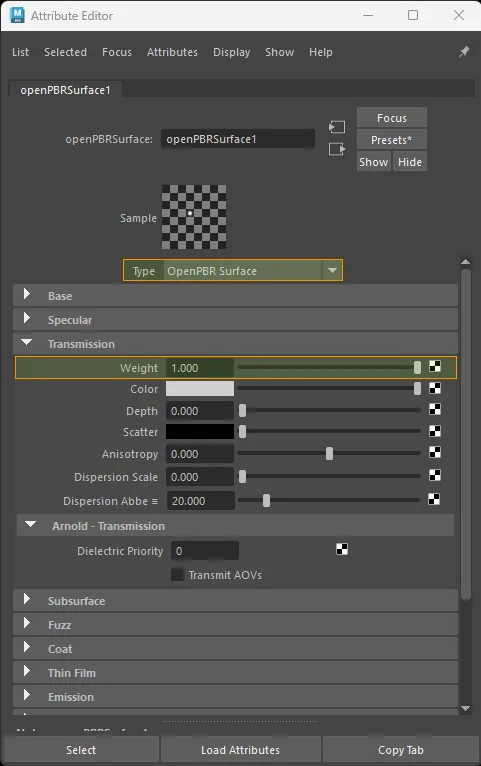Expand the Specular section
Viewport: 481px width, 766px height.
(27, 319)
